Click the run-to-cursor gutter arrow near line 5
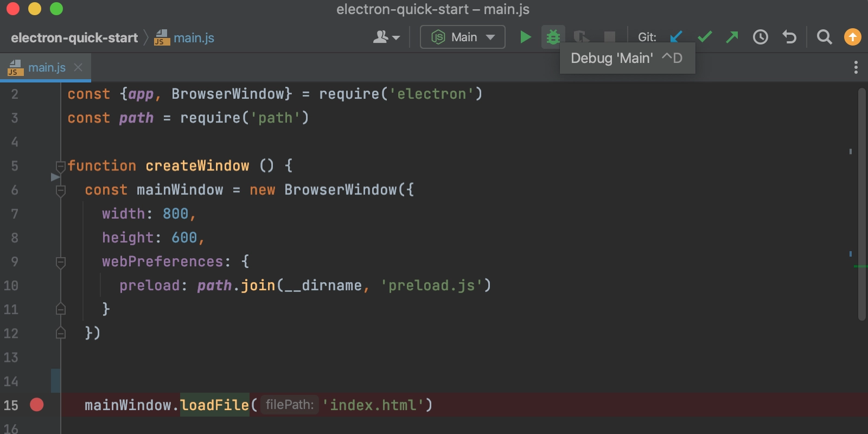The height and width of the screenshot is (434, 868). pos(55,177)
